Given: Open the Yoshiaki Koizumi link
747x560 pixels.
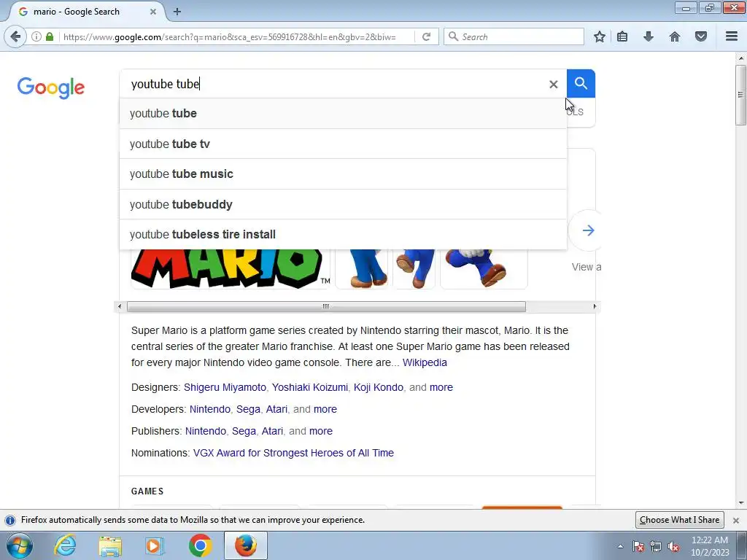Looking at the screenshot, I should pyautogui.click(x=309, y=387).
